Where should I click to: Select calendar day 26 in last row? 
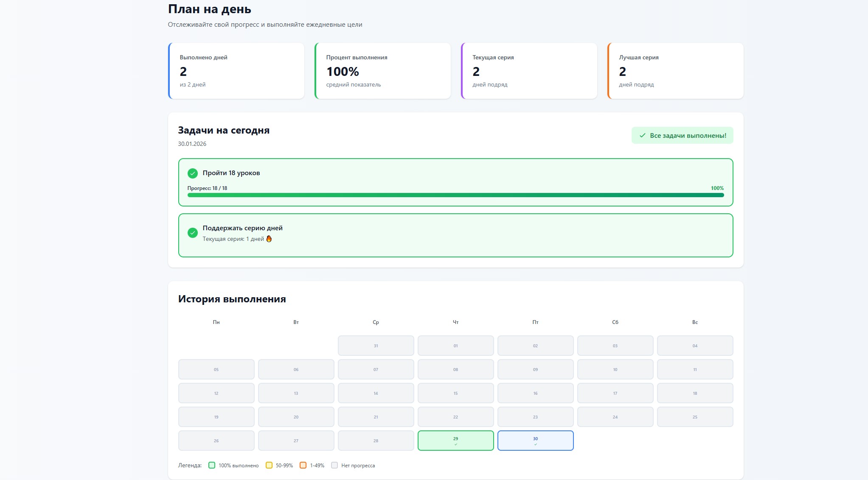216,441
